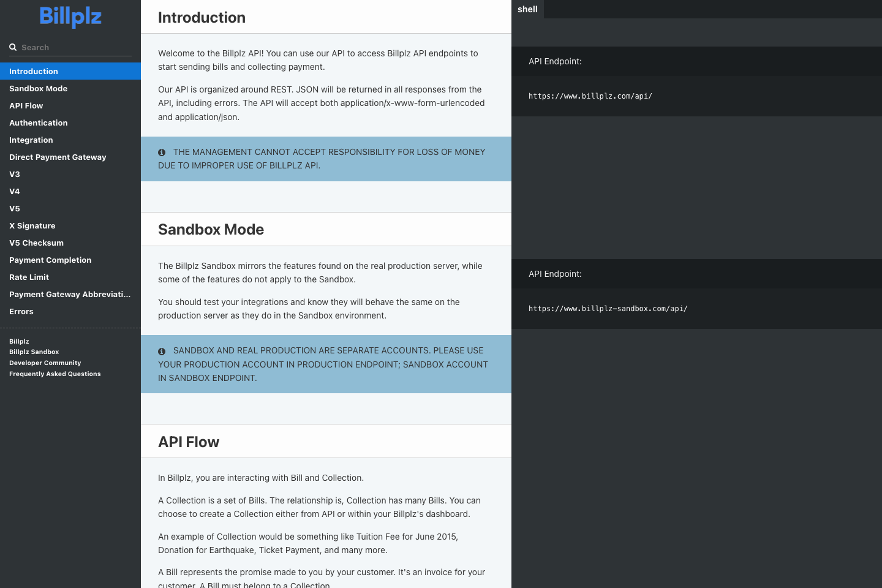The image size is (882, 588).
Task: Select Direct Payment Gateway
Action: click(58, 157)
